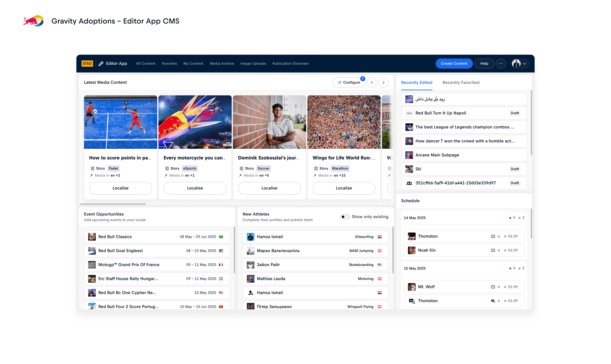The height and width of the screenshot is (364, 611).
Task: Click the Editor App pencil icon
Action: click(101, 64)
